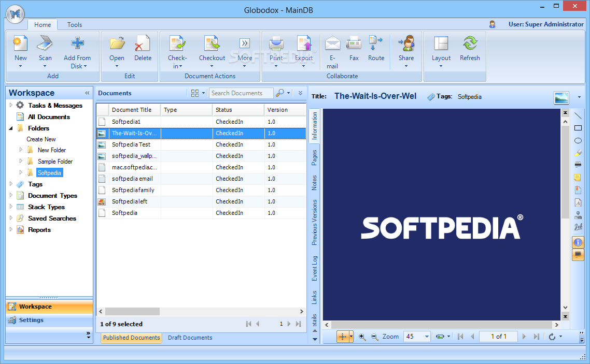The height and width of the screenshot is (364, 590).
Task: Click the Share icon
Action: click(x=406, y=43)
